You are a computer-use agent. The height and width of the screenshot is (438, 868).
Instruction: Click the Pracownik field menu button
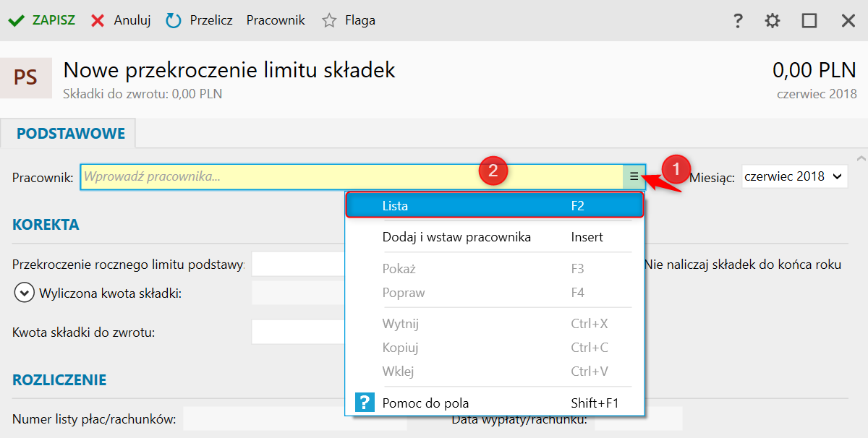coord(634,176)
